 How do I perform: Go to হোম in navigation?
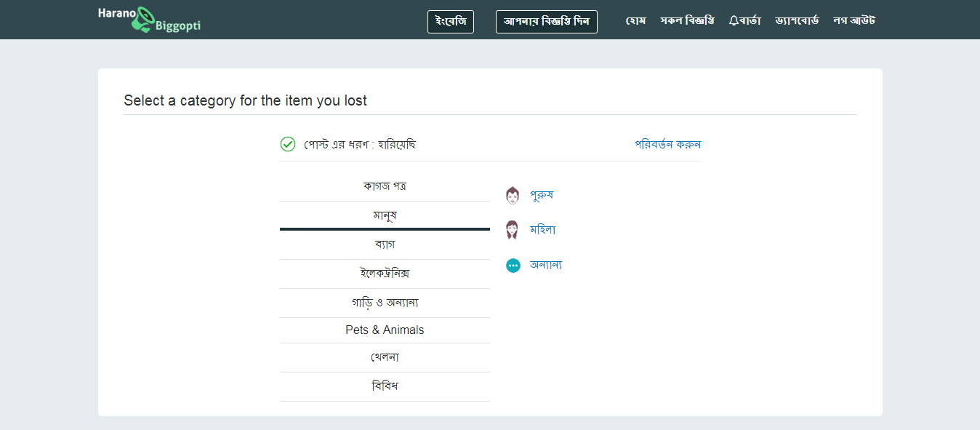pyautogui.click(x=635, y=20)
